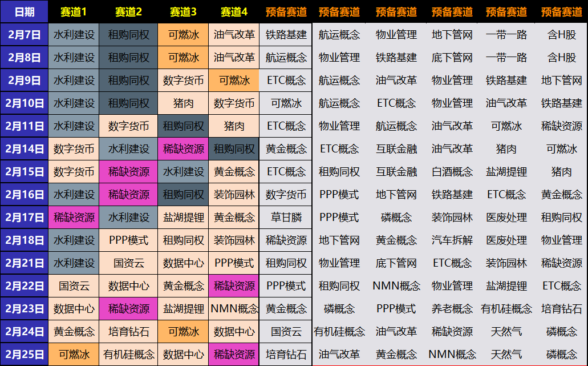Select the 2月21日 date cell
588x366 pixels.
pyautogui.click(x=25, y=263)
